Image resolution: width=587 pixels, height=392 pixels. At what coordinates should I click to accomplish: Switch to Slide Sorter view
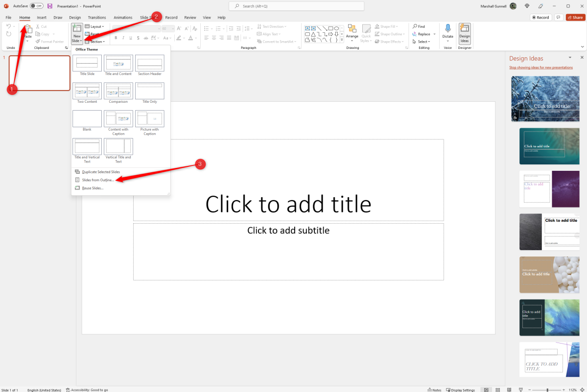(497, 390)
